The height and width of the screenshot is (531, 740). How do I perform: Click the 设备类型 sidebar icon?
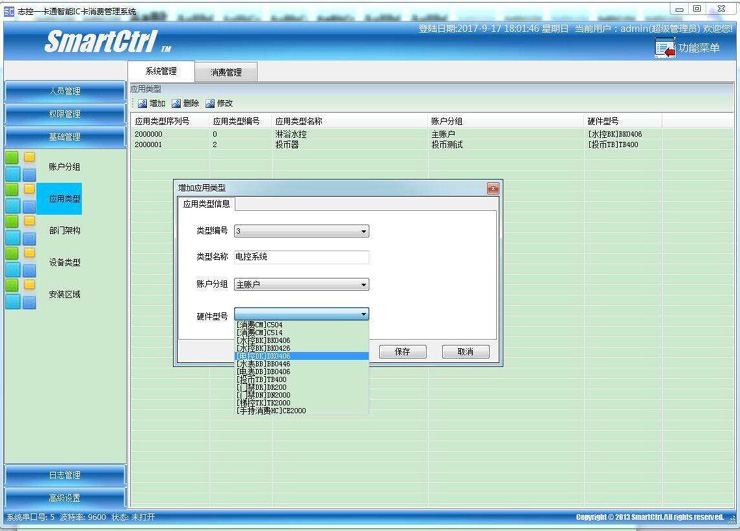coord(21,262)
